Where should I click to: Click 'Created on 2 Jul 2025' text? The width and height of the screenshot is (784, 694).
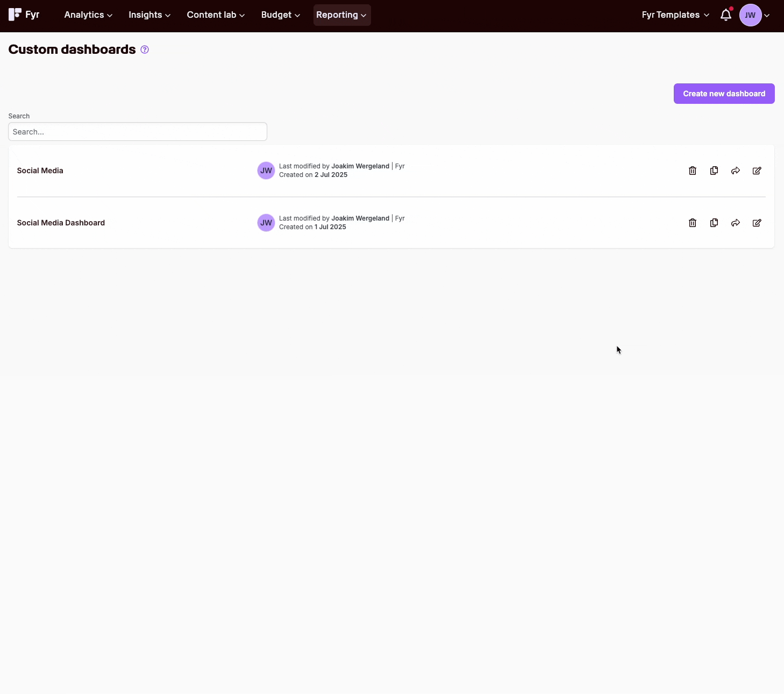point(313,175)
